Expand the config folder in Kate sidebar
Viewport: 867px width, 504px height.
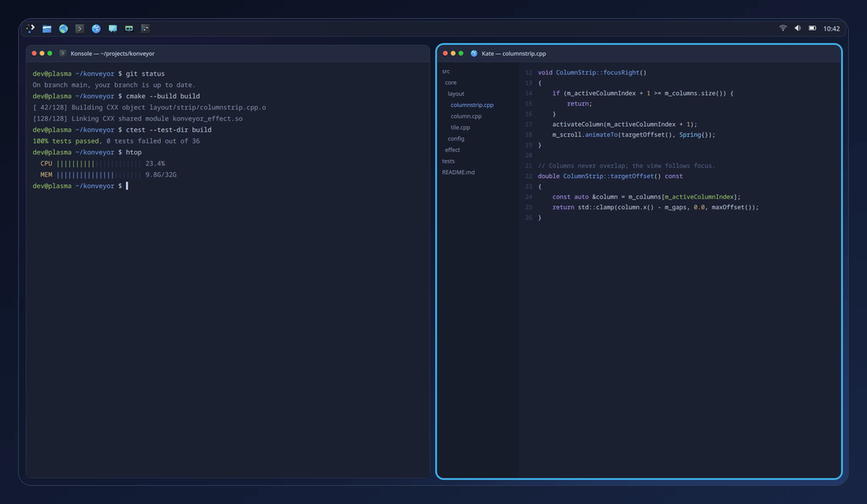pyautogui.click(x=456, y=139)
